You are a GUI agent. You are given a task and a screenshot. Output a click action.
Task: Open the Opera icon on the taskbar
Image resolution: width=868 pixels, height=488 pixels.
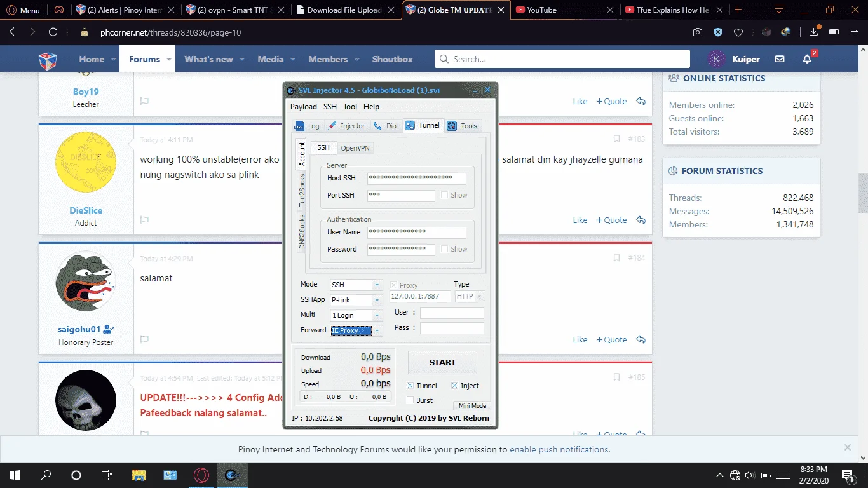tap(201, 475)
